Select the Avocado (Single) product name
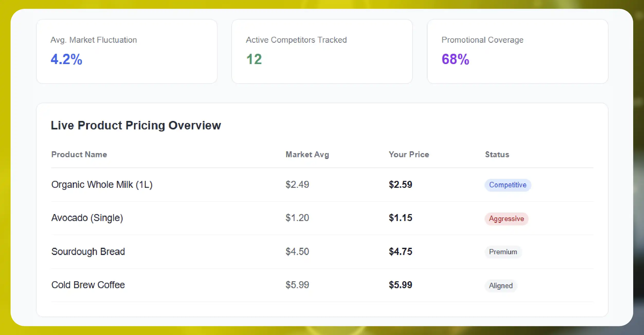Screen dimensions: 644x335 pyautogui.click(x=87, y=218)
